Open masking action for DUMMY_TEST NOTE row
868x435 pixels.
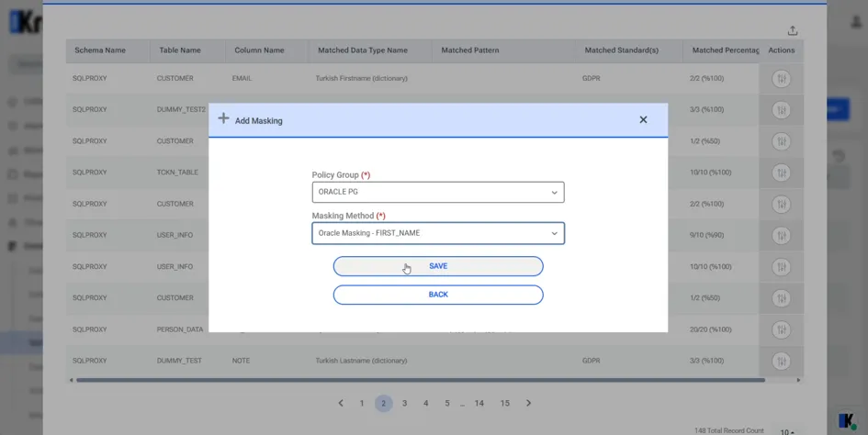click(x=781, y=362)
